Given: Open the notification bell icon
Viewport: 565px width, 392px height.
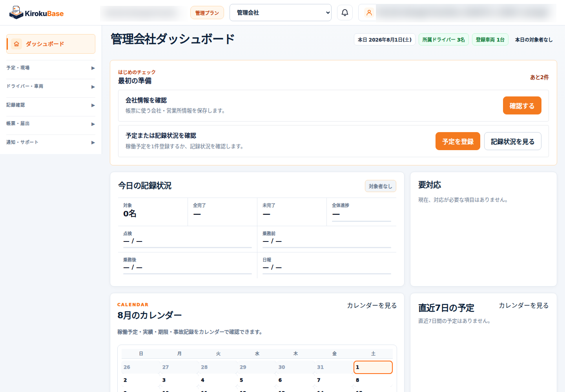Looking at the screenshot, I should [345, 13].
